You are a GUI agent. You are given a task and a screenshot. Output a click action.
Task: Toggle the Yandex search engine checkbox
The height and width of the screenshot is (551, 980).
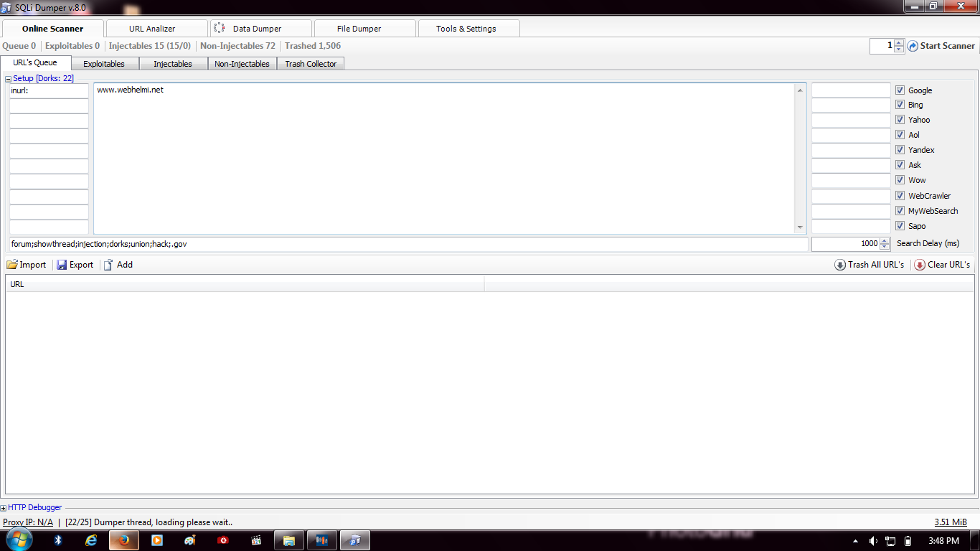pyautogui.click(x=900, y=150)
